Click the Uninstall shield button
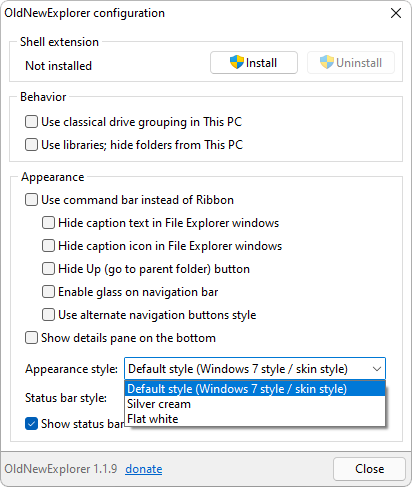The width and height of the screenshot is (412, 487). tap(351, 63)
